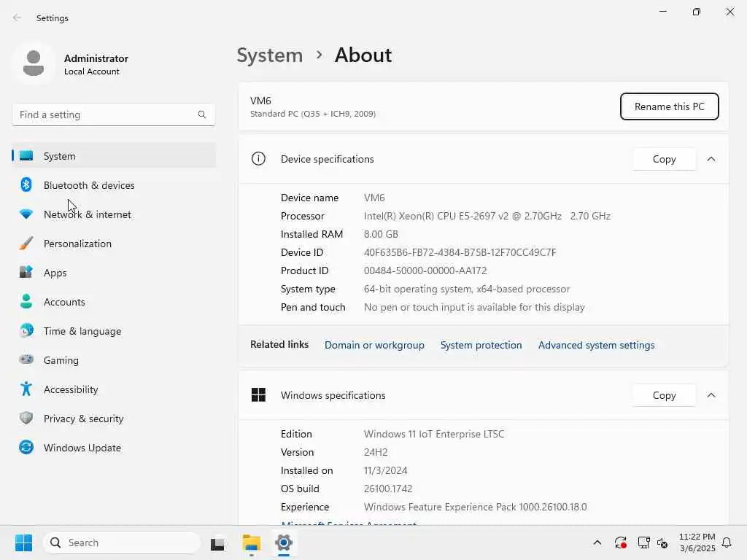Copy the Device specifications
747x560 pixels.
click(664, 159)
